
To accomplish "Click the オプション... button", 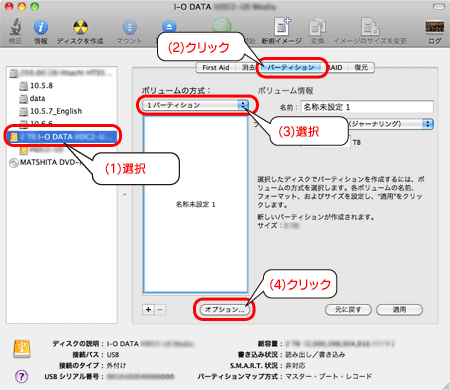I will pos(224,309).
